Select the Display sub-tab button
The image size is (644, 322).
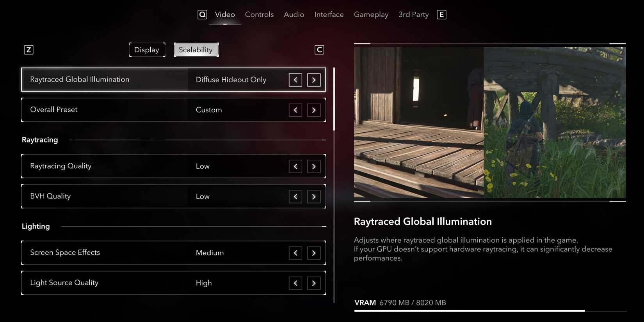(x=147, y=50)
